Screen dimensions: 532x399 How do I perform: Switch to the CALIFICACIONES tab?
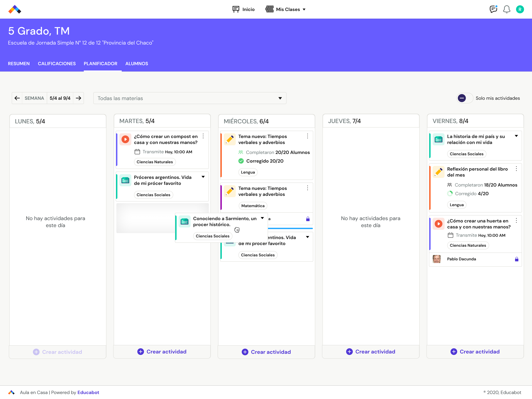57,64
